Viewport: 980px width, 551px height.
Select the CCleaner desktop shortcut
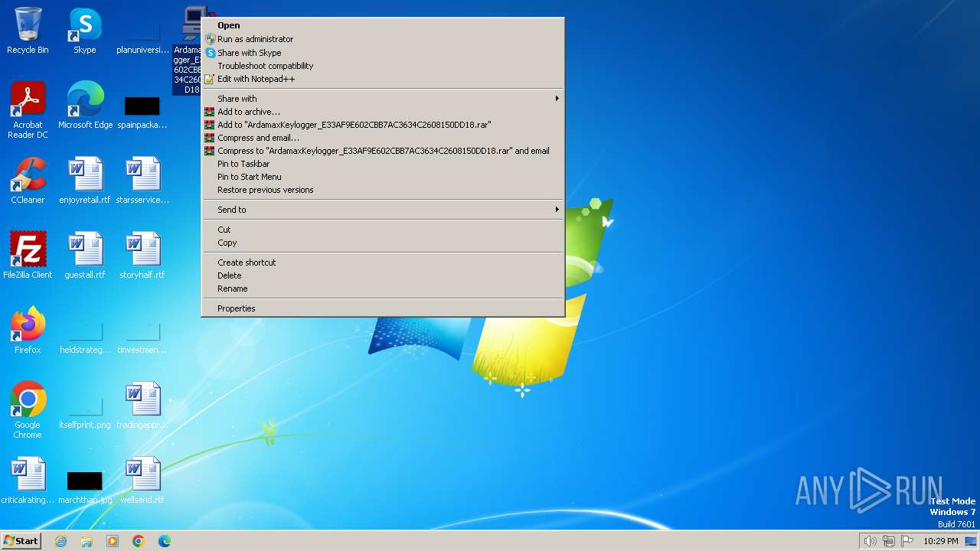[x=28, y=181]
